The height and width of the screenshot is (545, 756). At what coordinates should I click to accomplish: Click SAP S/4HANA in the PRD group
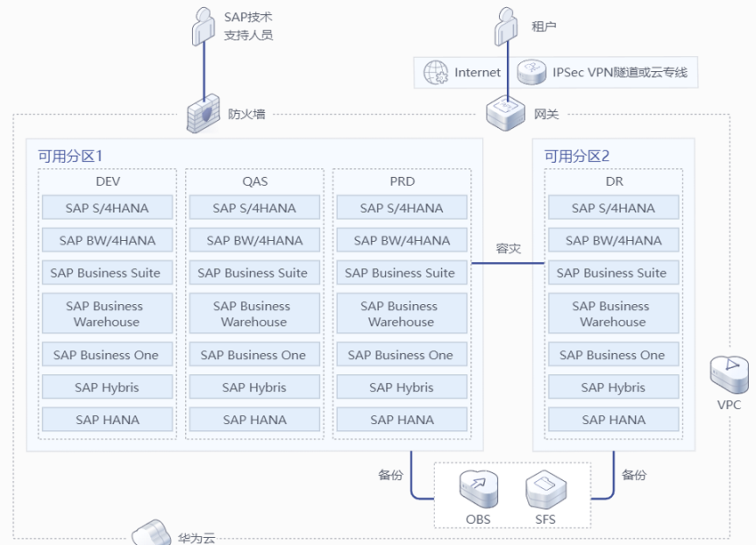point(402,208)
